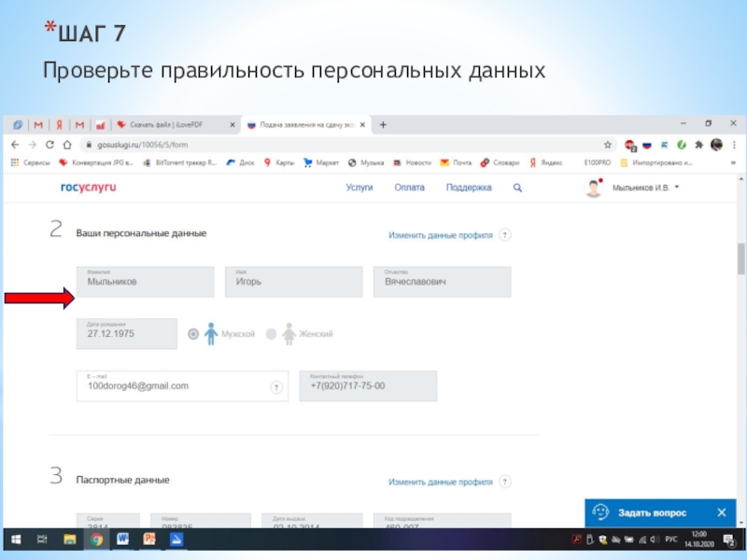This screenshot has width=747, height=560.
Task: Click the госуслуги logo
Action: [89, 188]
